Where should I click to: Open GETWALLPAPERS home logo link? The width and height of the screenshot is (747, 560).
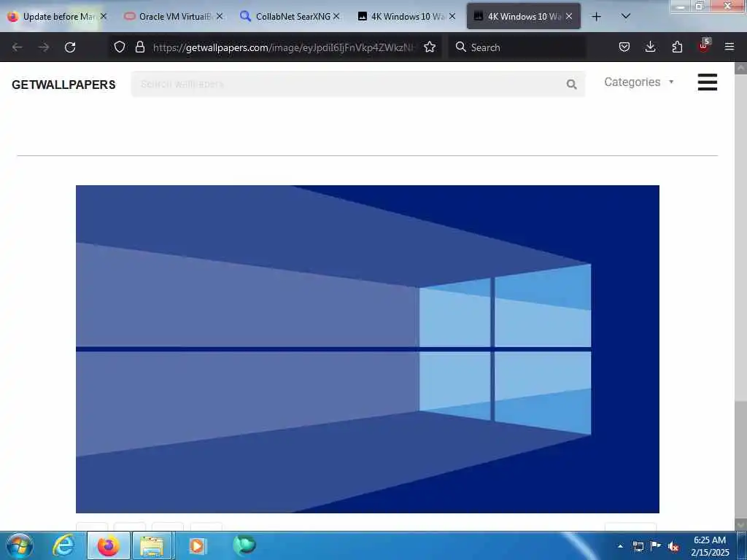pos(63,85)
